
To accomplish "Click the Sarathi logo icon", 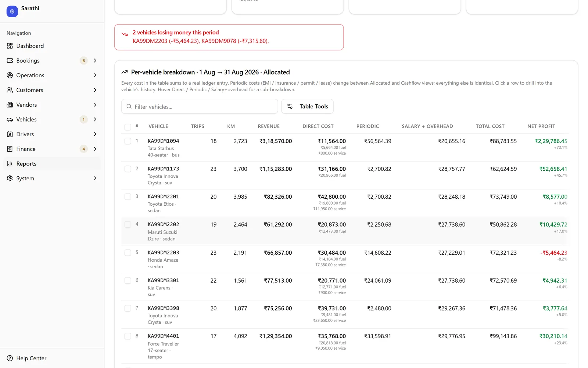I will [12, 11].
